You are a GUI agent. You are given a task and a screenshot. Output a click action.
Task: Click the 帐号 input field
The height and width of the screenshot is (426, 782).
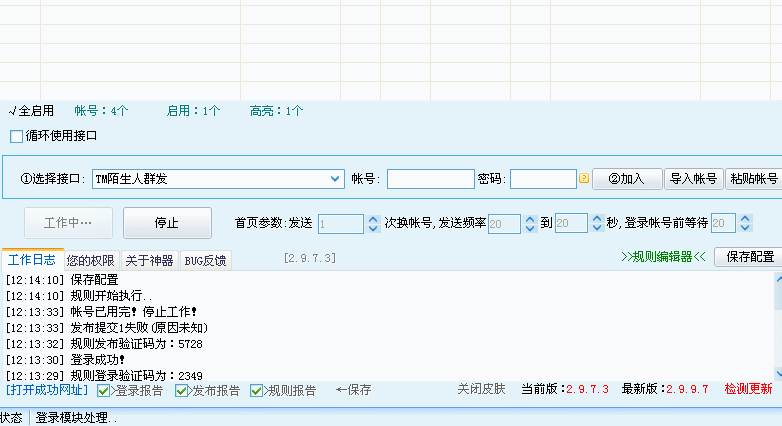tap(430, 179)
